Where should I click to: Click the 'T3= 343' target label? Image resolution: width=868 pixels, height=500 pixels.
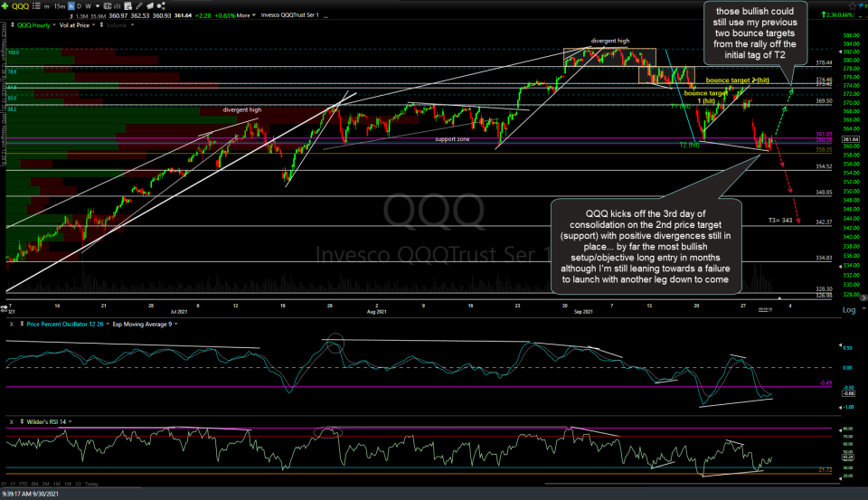780,221
